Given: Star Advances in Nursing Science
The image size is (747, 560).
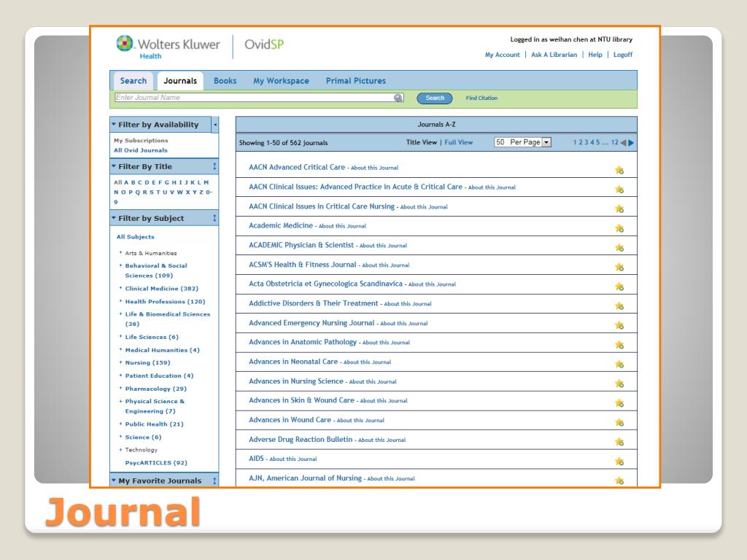Looking at the screenshot, I should [619, 384].
